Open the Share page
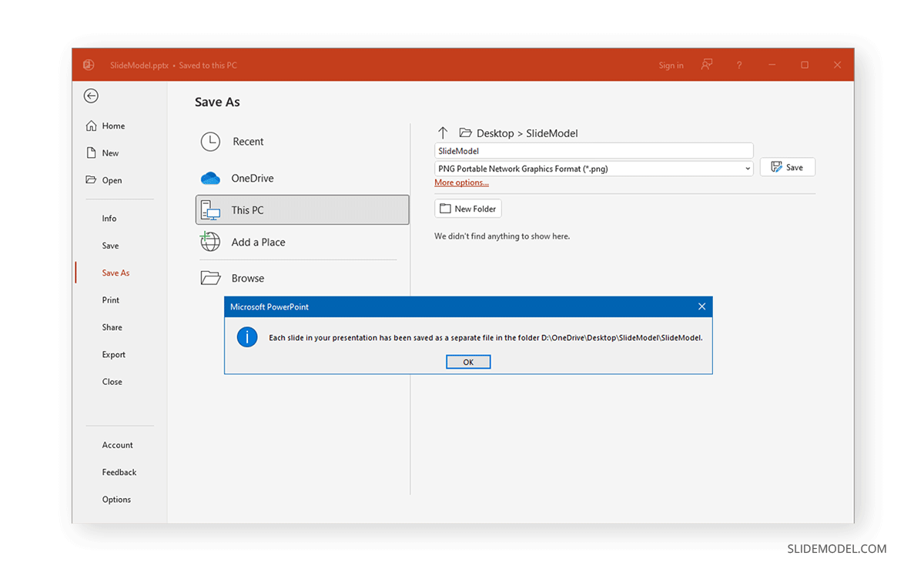Viewport: 924px width, 572px height. [x=112, y=327]
